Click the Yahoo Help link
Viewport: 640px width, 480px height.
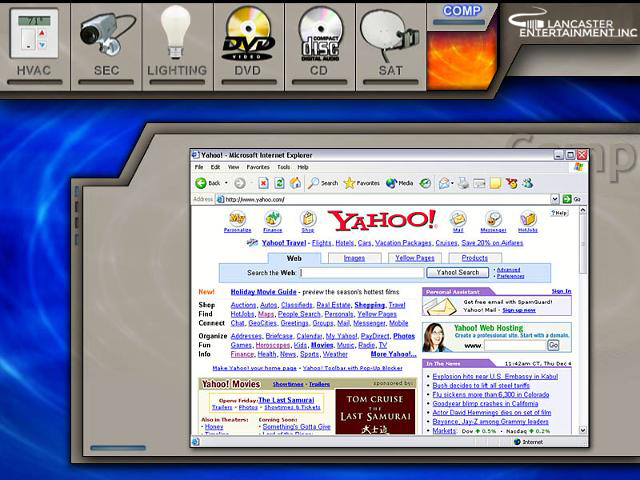click(x=559, y=213)
